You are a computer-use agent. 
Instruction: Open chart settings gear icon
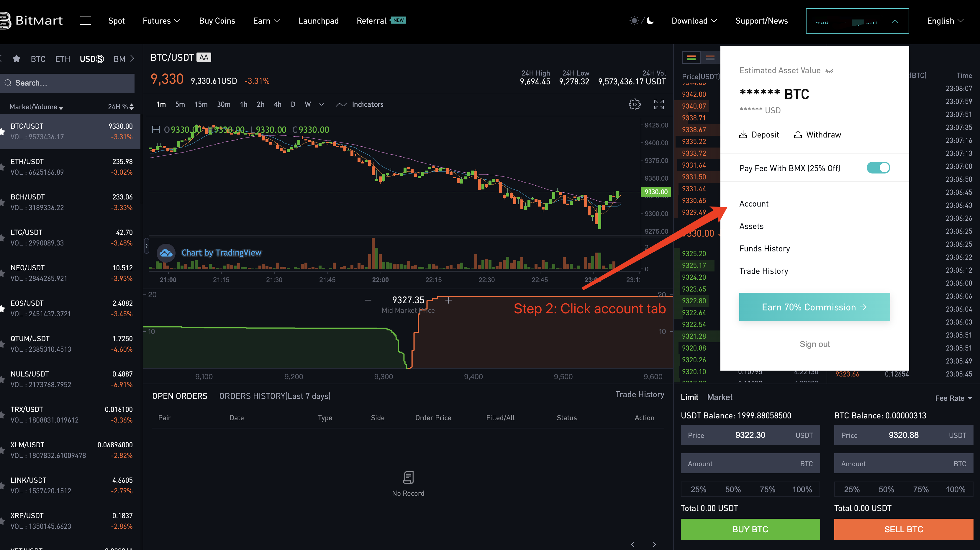click(634, 104)
